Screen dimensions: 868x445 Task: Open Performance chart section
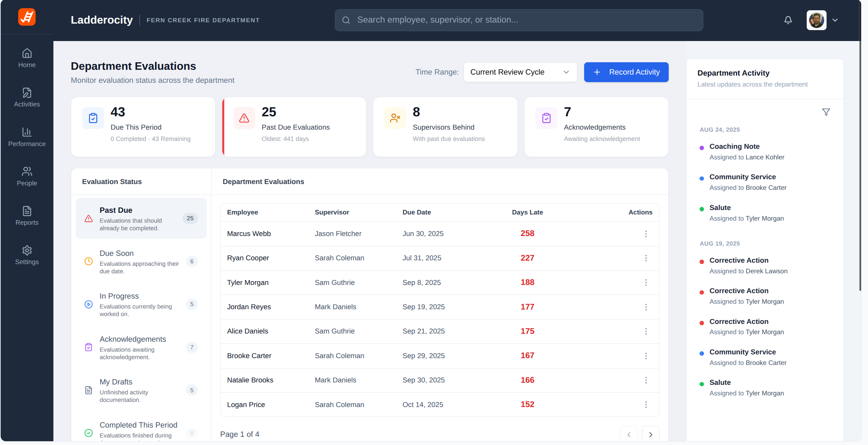(x=27, y=137)
